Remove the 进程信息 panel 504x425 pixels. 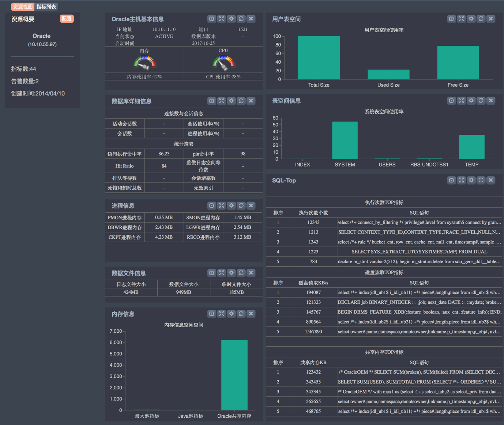(x=251, y=205)
